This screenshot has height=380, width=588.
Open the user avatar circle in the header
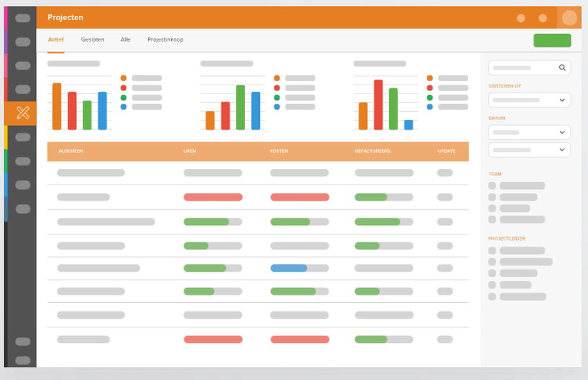pyautogui.click(x=569, y=18)
